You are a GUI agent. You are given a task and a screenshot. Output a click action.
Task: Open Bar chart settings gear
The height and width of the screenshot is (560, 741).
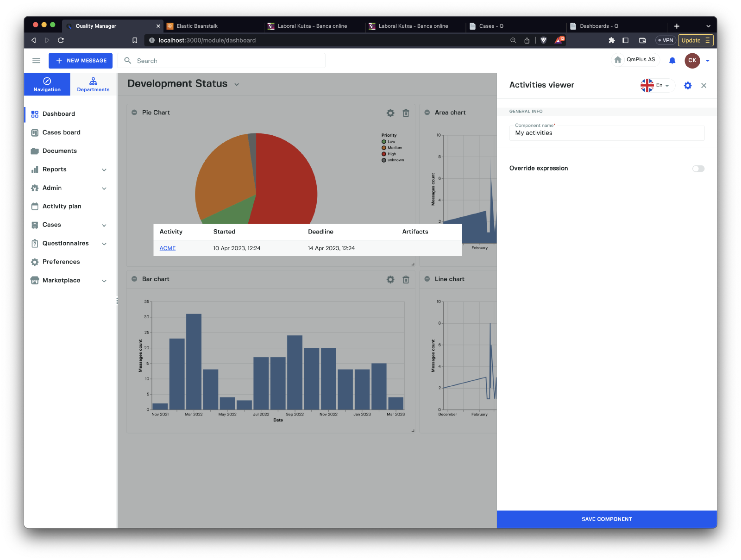[390, 279]
